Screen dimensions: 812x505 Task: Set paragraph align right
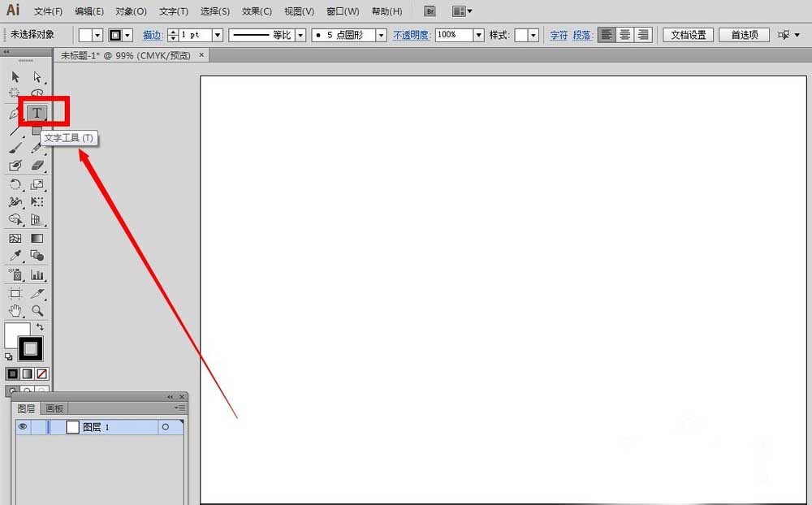[x=642, y=35]
